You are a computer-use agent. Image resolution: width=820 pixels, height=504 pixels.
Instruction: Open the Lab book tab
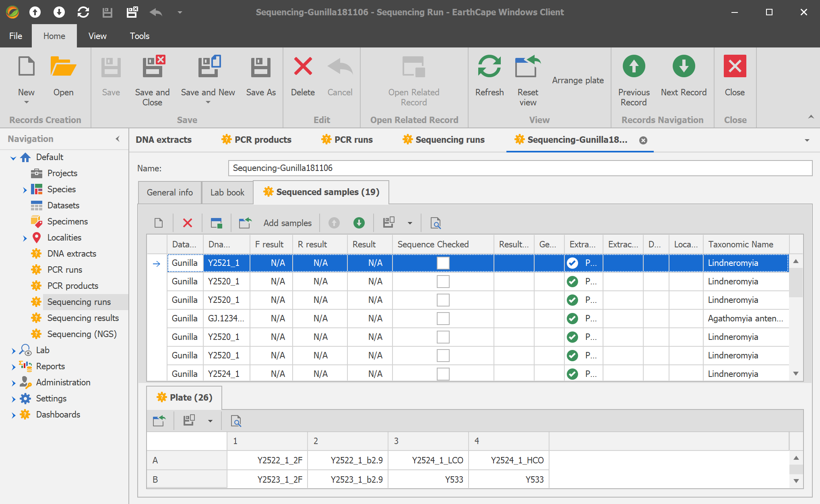tap(227, 192)
